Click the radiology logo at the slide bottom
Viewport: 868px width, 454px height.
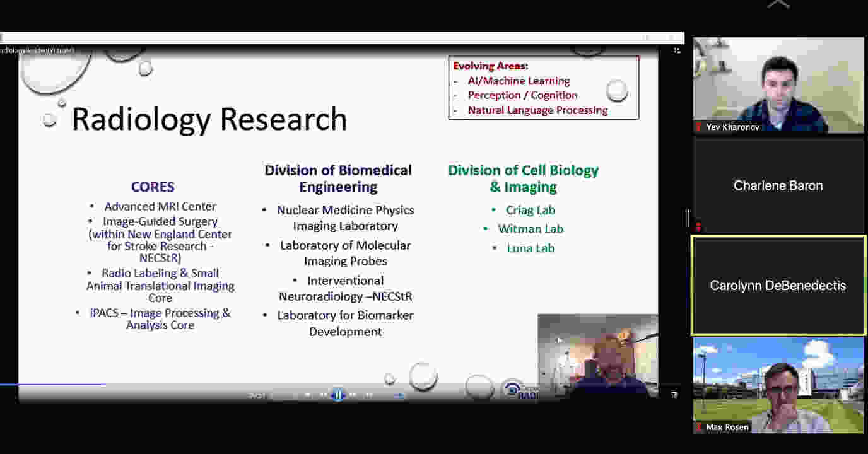pyautogui.click(x=519, y=390)
